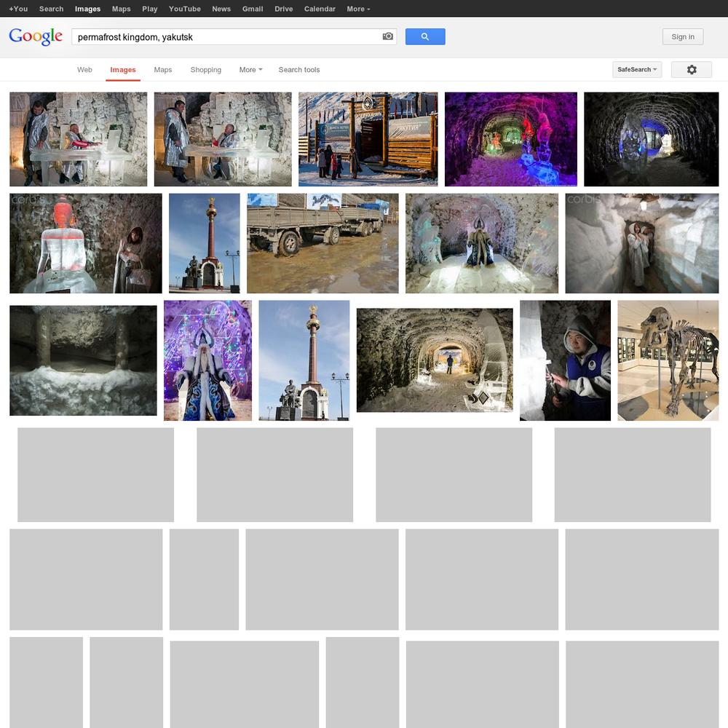The width and height of the screenshot is (728, 728).
Task: Open Gmail in the top bar
Action: (253, 9)
